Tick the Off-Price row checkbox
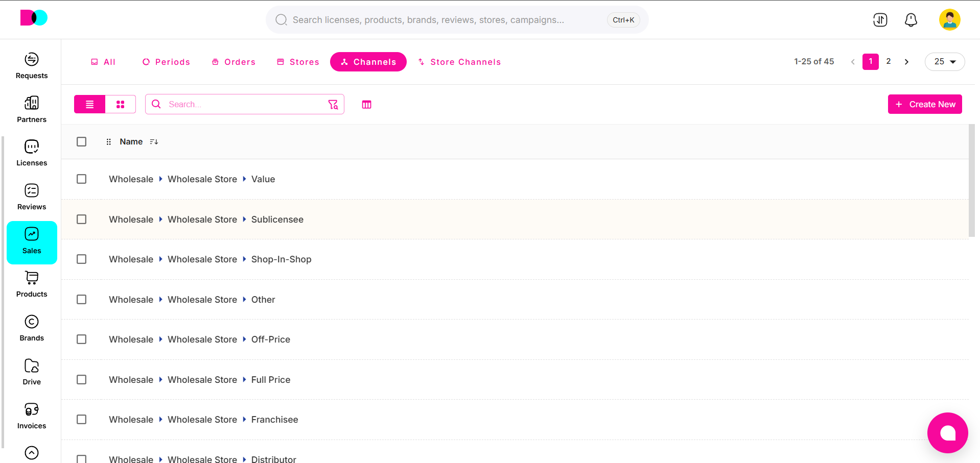The height and width of the screenshot is (463, 980). pyautogui.click(x=82, y=339)
